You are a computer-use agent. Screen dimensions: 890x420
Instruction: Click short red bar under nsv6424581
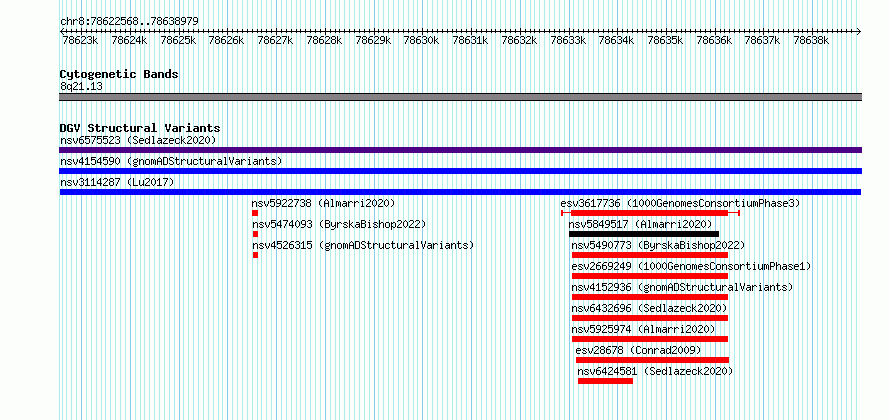pyautogui.click(x=605, y=381)
